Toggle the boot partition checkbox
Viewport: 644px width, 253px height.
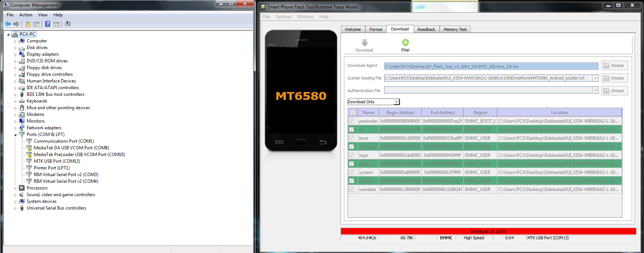tap(351, 138)
